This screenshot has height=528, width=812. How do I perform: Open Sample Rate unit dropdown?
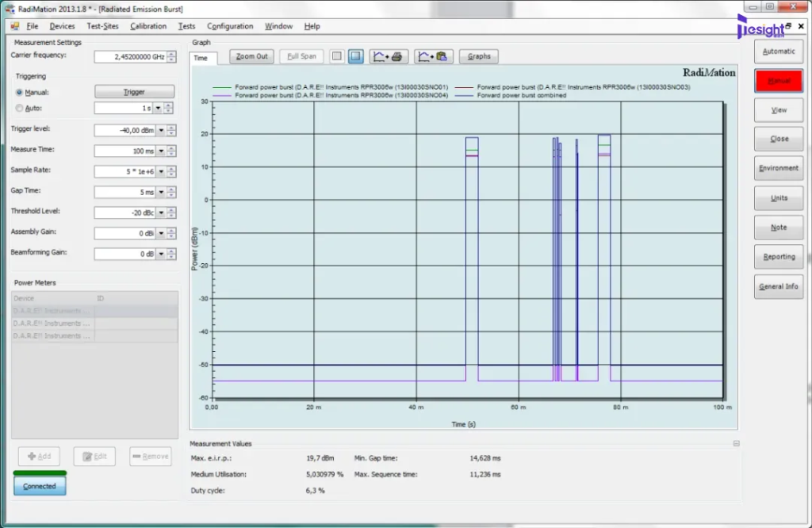(161, 171)
